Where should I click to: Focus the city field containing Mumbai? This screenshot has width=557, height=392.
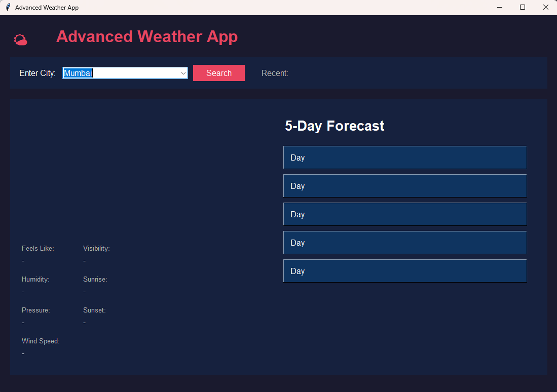122,73
